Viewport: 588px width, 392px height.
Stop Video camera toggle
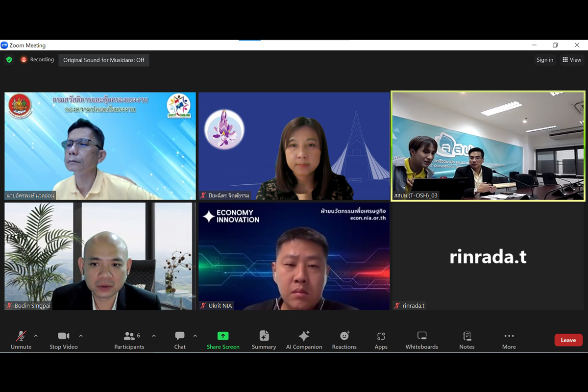(63, 340)
